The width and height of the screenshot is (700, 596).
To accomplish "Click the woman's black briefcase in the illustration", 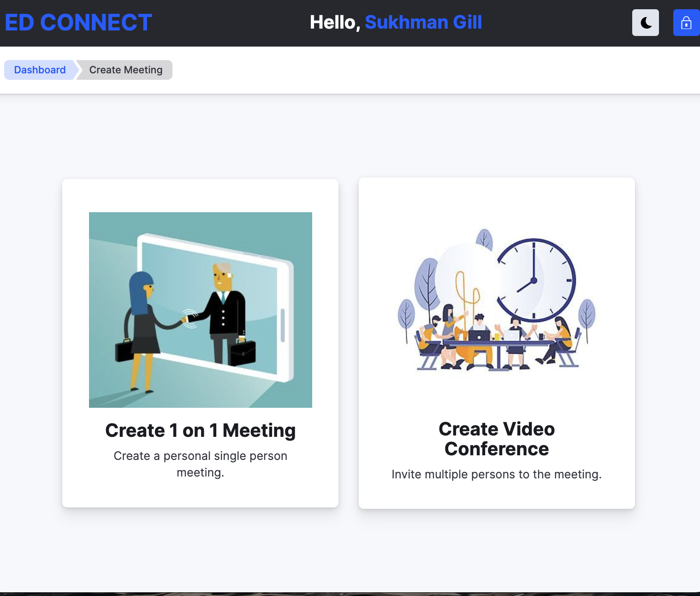I will click(124, 351).
